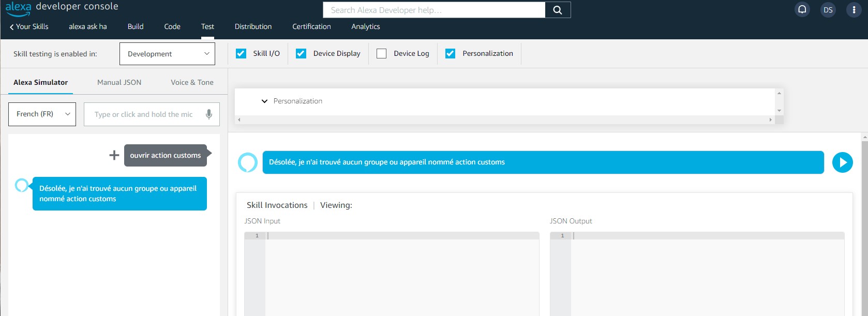
Task: Open the French (FR) language dropdown
Action: click(x=42, y=114)
